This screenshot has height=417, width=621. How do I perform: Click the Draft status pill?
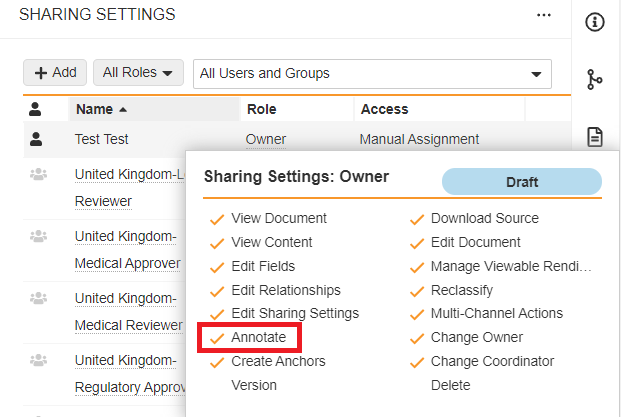click(x=521, y=182)
